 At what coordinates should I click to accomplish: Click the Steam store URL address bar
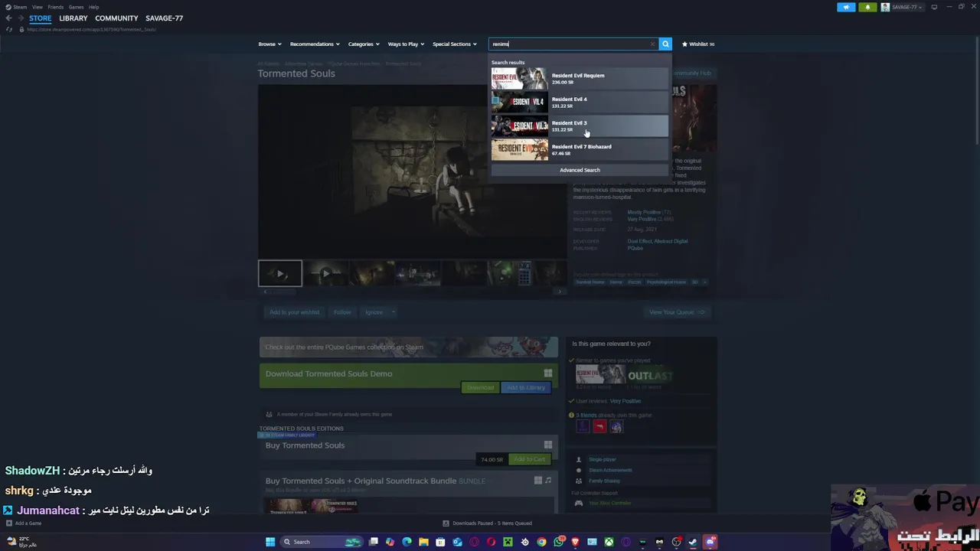92,29
